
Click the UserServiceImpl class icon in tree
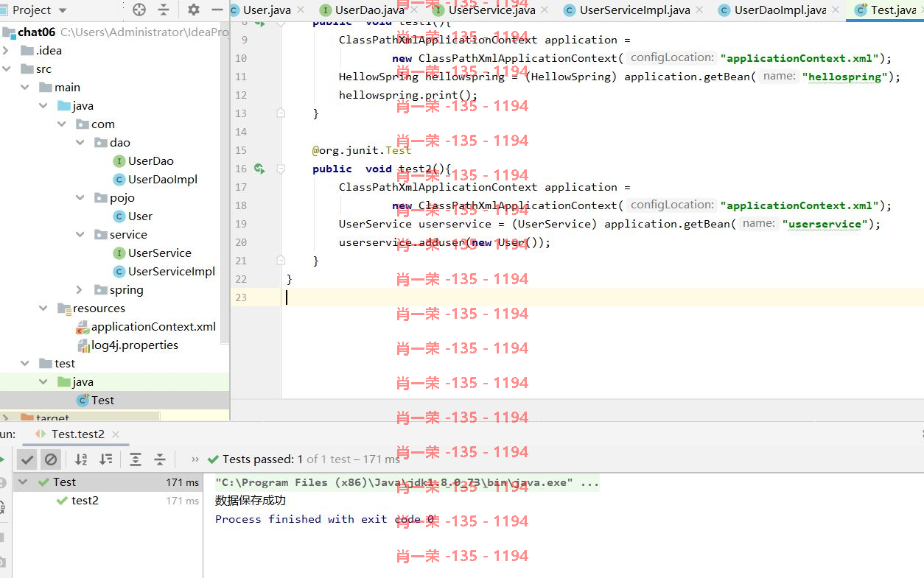pos(119,272)
